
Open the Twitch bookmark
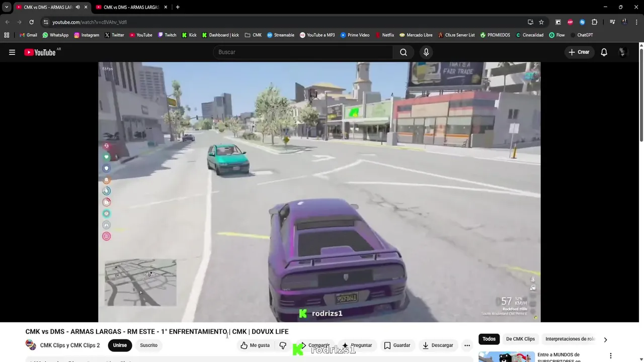tap(167, 35)
